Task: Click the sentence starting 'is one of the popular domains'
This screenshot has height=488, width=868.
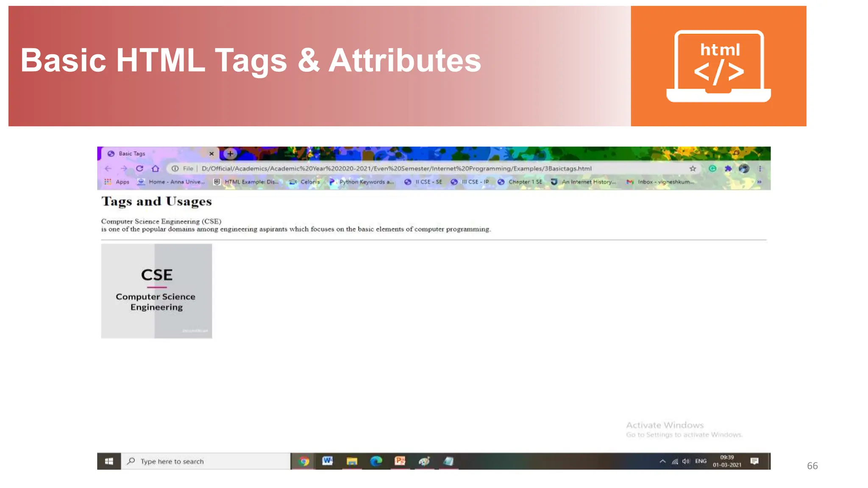Action: click(296, 229)
